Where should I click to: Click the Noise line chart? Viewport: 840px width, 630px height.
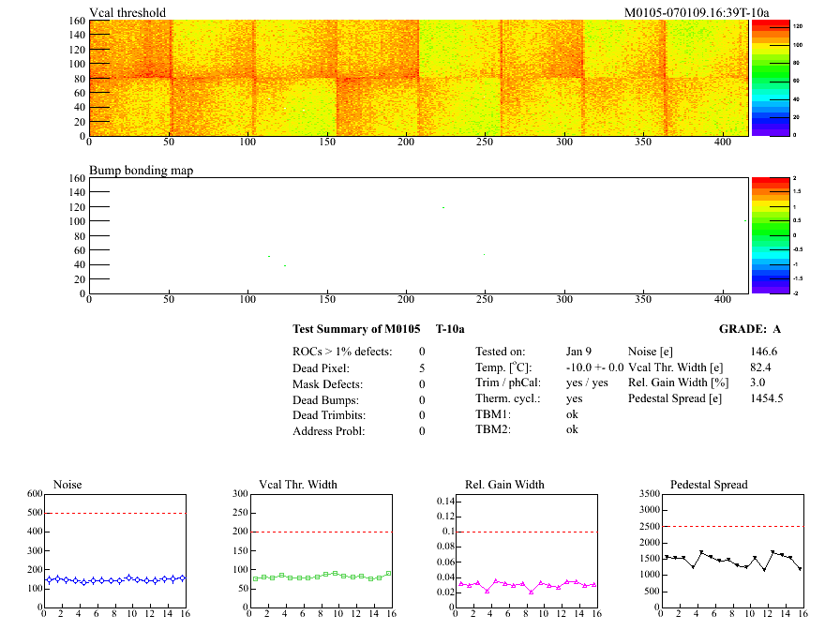click(114, 548)
